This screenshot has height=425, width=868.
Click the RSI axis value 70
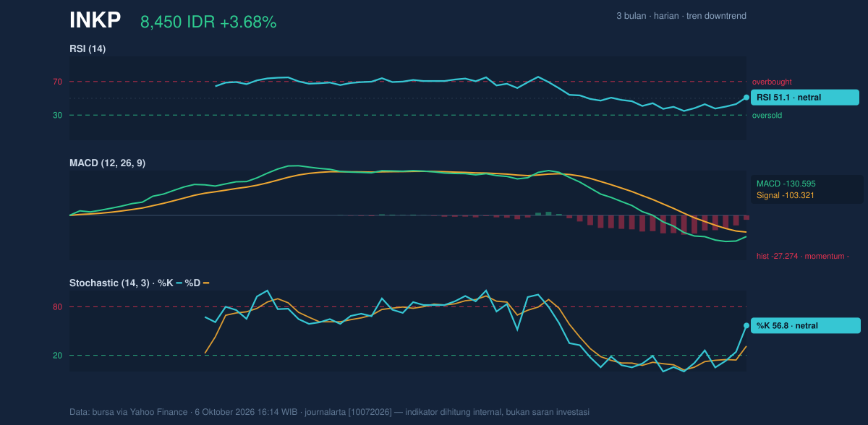(57, 82)
